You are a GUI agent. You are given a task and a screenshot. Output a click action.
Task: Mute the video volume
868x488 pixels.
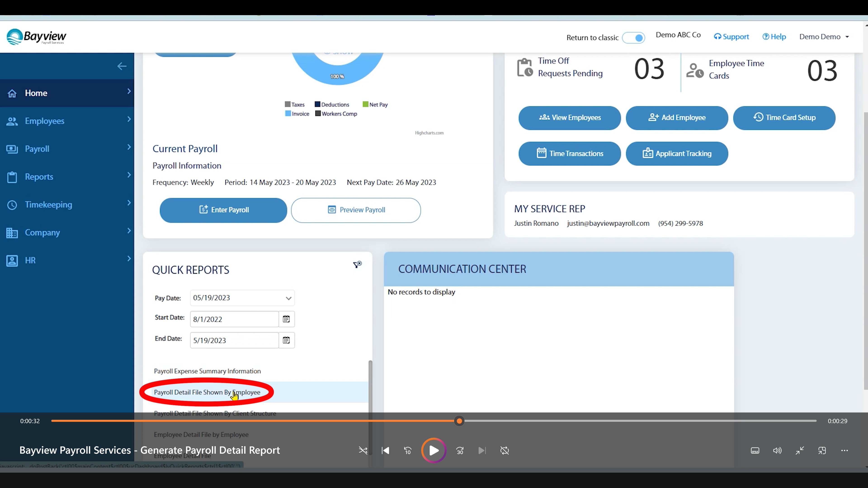pyautogui.click(x=777, y=451)
